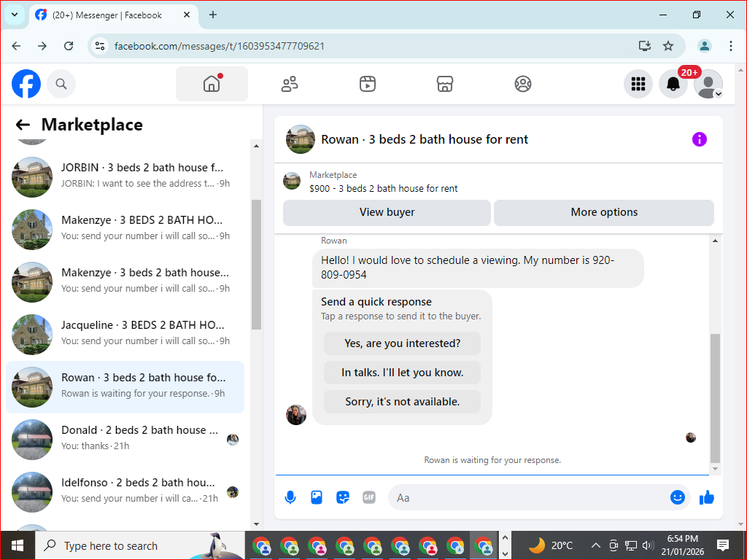
Task: Open the Idelfonso 2 beds 2 bath conversation
Action: [x=125, y=492]
